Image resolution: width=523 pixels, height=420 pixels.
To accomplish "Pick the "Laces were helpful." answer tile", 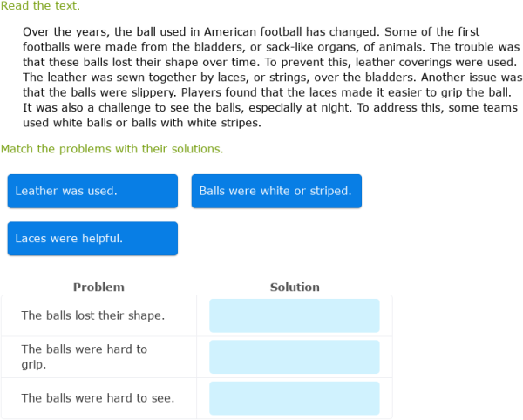I will pyautogui.click(x=92, y=238).
